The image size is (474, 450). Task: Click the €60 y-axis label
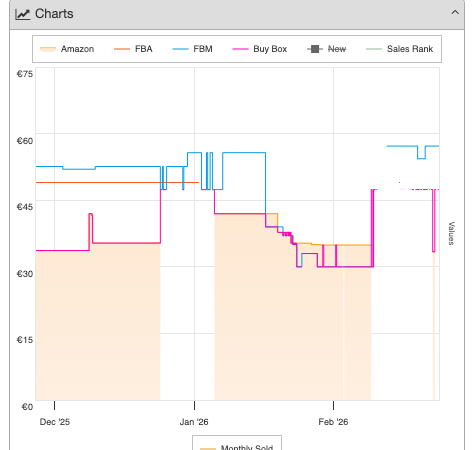(25, 141)
